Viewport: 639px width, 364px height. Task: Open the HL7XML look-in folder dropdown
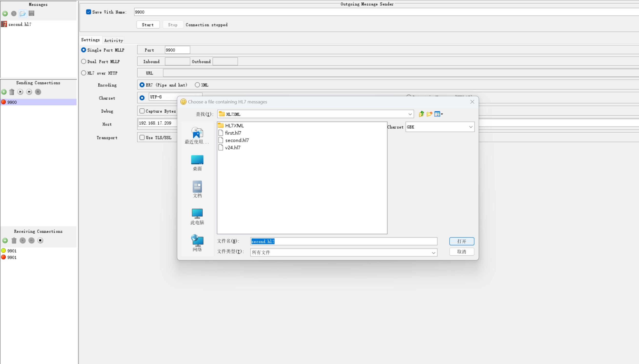(410, 114)
